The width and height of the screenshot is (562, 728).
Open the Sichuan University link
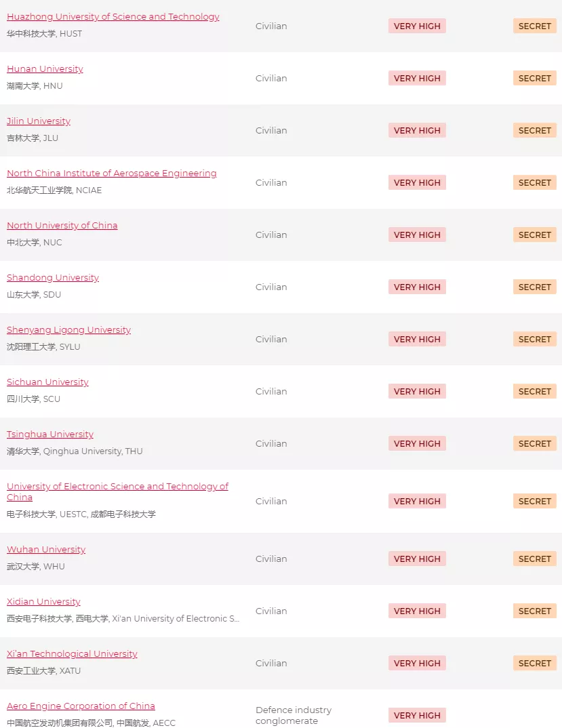tap(47, 382)
